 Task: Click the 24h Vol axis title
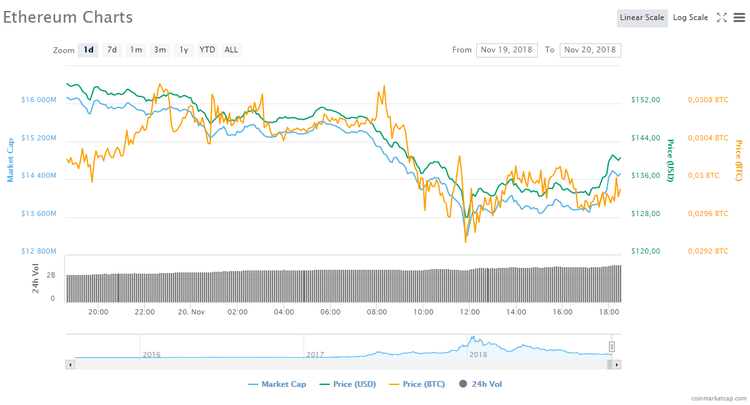35,278
